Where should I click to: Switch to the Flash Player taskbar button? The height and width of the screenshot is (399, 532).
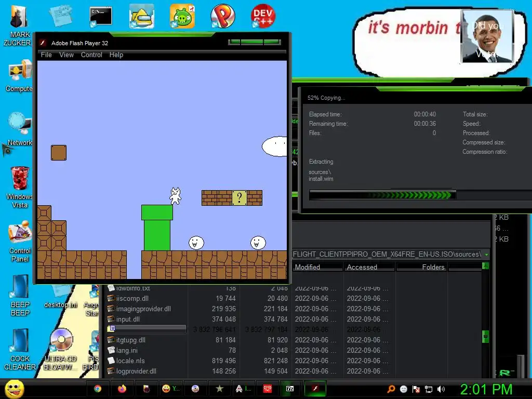point(315,389)
